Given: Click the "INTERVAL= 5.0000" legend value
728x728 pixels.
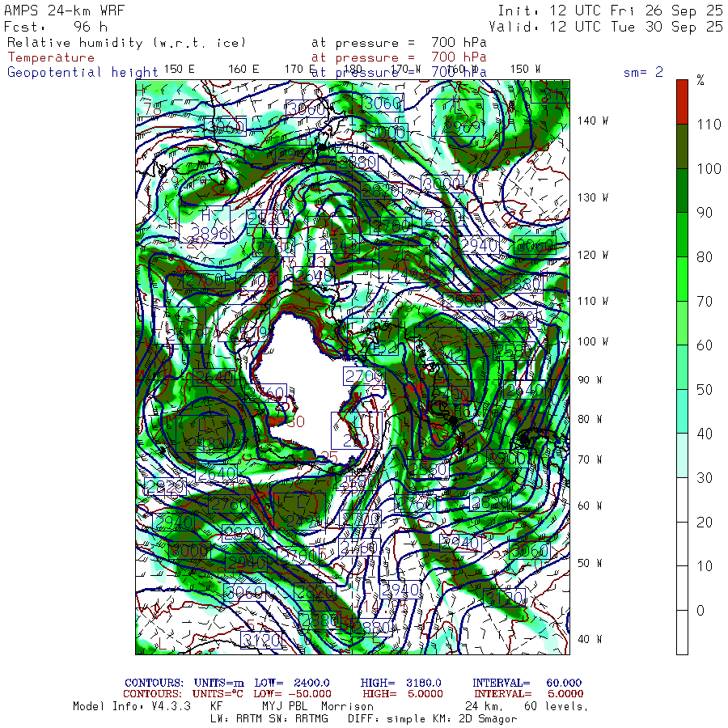Looking at the screenshot, I should [x=528, y=694].
